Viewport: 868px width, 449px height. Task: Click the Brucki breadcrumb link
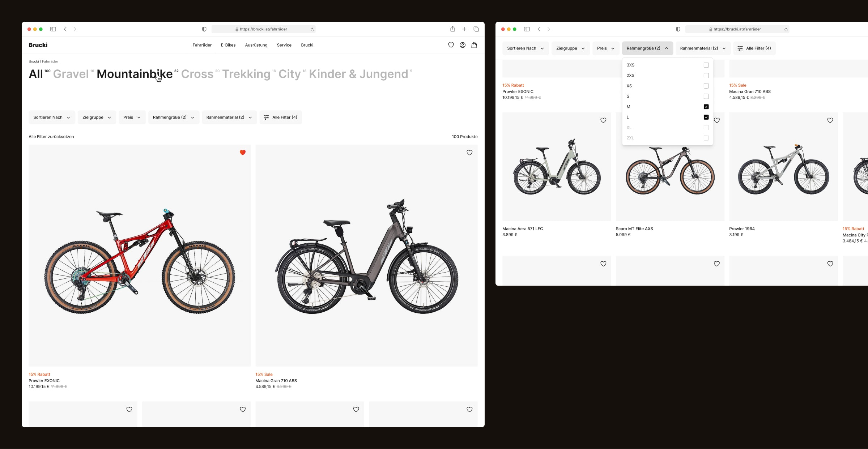click(34, 61)
